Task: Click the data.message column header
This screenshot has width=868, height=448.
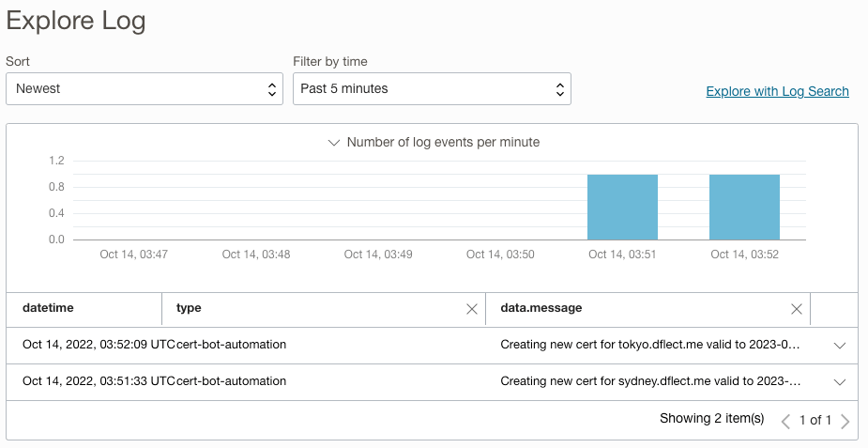Action: (541, 308)
